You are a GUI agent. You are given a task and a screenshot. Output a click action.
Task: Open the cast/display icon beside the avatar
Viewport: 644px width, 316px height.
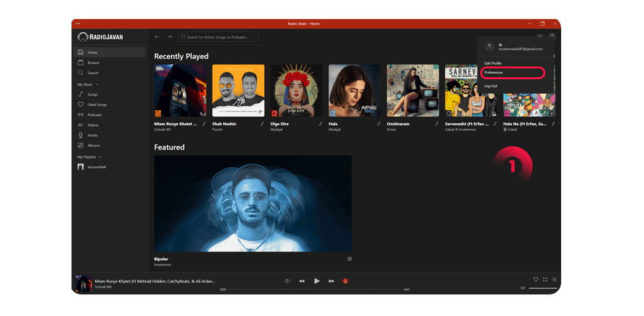(x=540, y=37)
